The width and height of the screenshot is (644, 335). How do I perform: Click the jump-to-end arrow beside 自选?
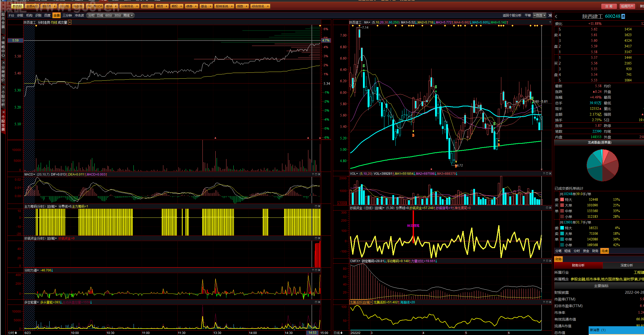point(550,15)
